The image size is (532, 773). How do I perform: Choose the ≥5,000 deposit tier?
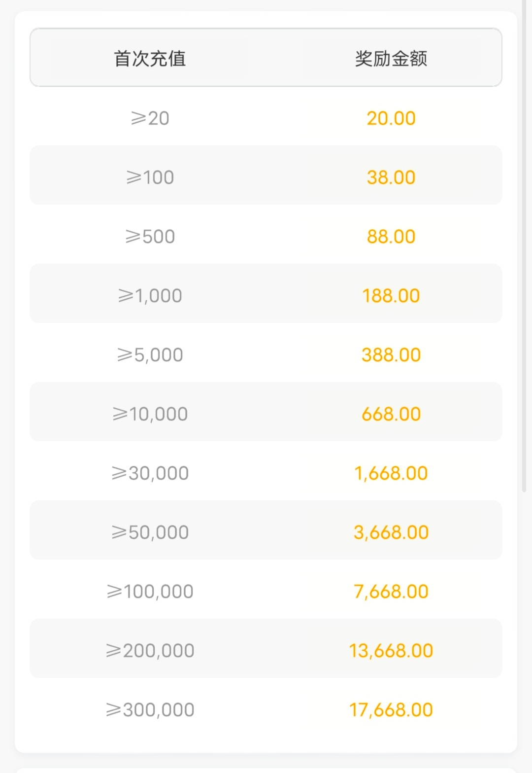click(150, 355)
